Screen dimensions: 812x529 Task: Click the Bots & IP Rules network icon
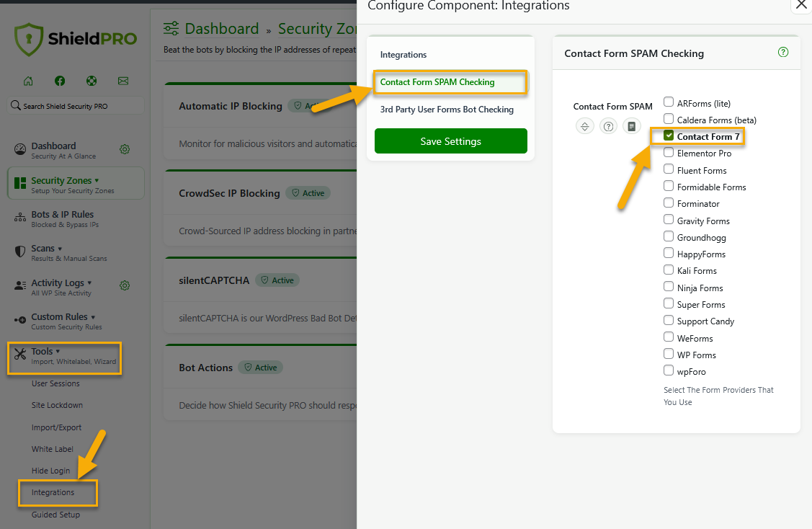(x=19, y=218)
